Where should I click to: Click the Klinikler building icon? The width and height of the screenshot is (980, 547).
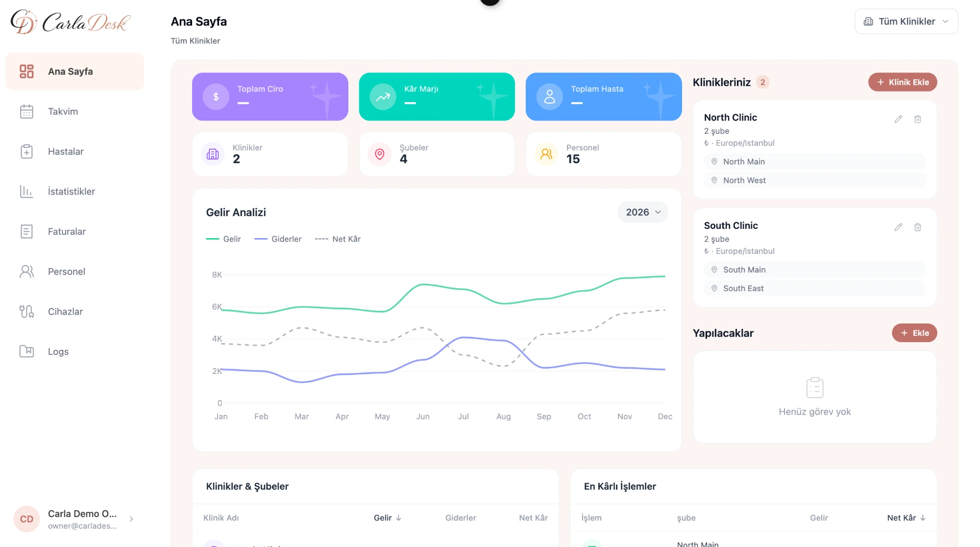click(213, 154)
